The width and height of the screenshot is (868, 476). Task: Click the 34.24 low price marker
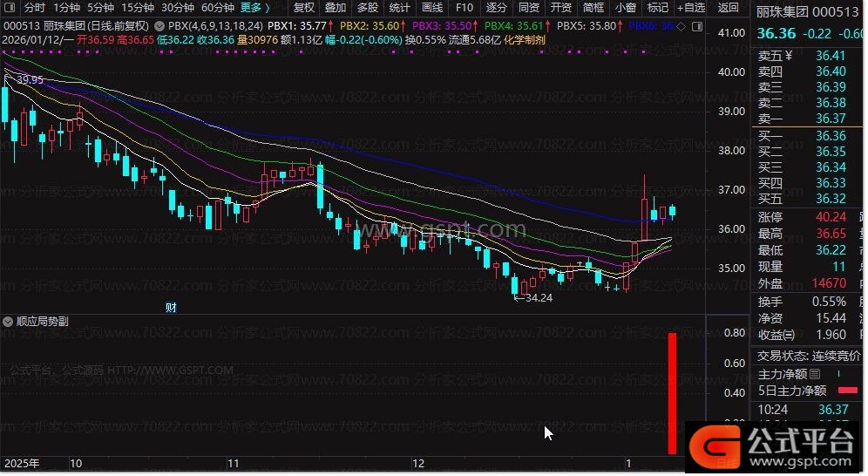pos(533,297)
